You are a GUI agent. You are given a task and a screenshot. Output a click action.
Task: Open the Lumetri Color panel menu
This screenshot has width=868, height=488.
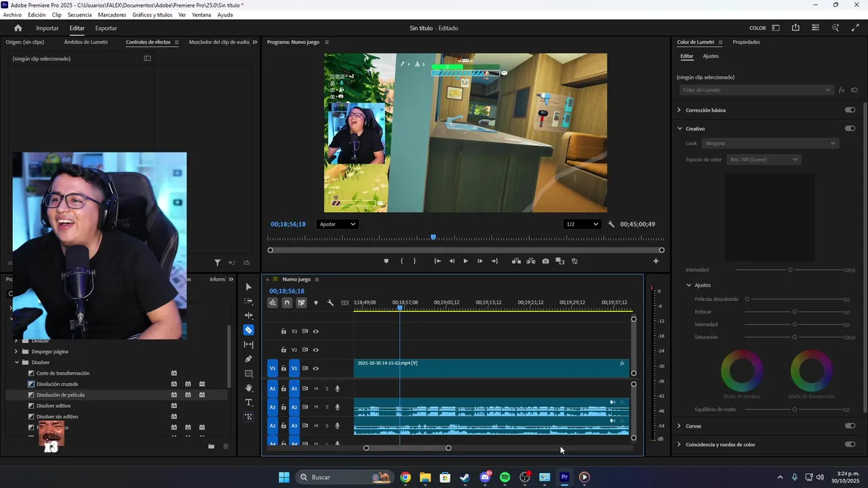720,42
